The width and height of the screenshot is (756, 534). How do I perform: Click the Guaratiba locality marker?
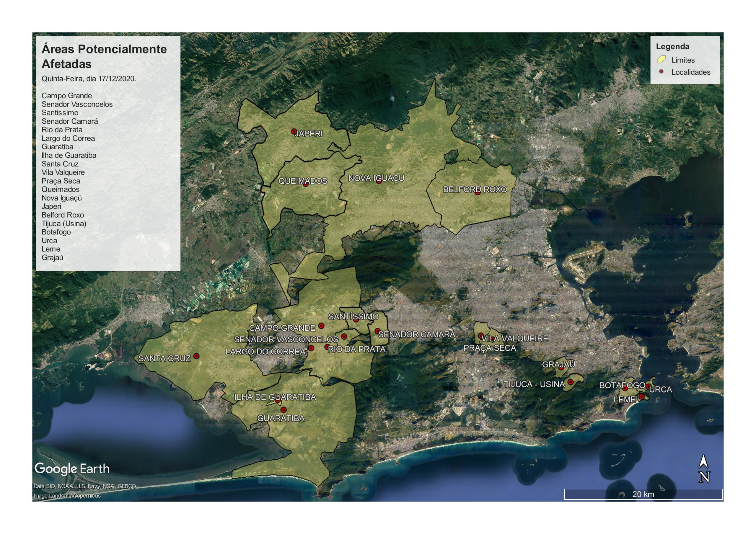coord(283,410)
